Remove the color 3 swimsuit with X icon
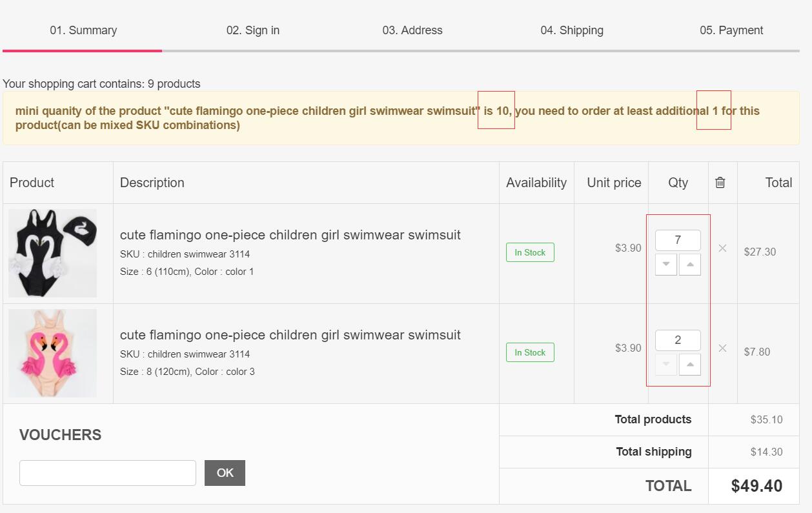This screenshot has width=812, height=513. pos(722,348)
